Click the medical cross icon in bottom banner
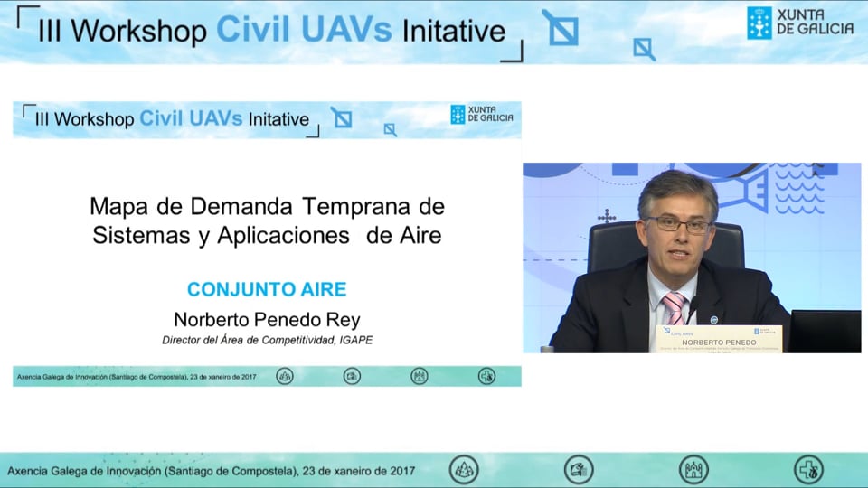 tap(808, 470)
